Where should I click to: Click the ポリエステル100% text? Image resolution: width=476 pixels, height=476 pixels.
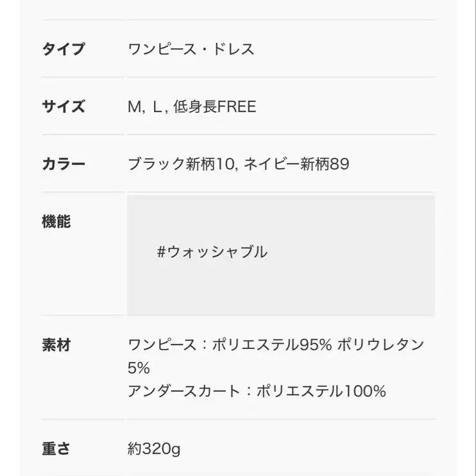[x=321, y=391]
